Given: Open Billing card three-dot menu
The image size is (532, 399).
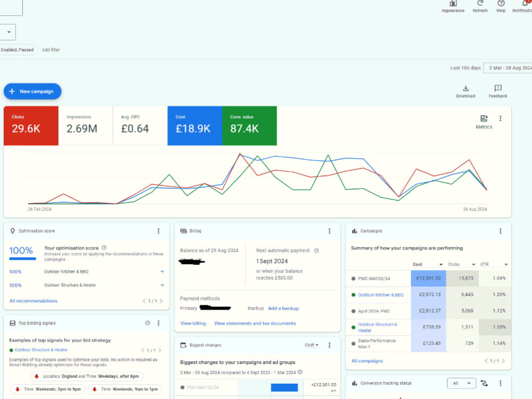Looking at the screenshot, I should 329,231.
